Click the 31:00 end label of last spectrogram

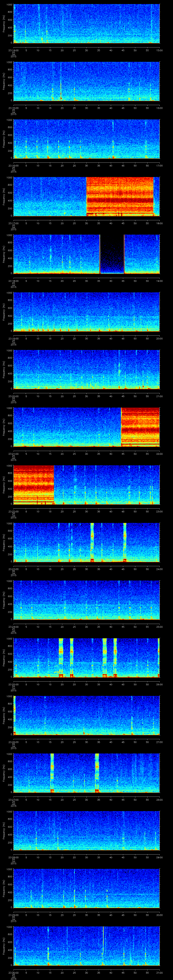159,972
